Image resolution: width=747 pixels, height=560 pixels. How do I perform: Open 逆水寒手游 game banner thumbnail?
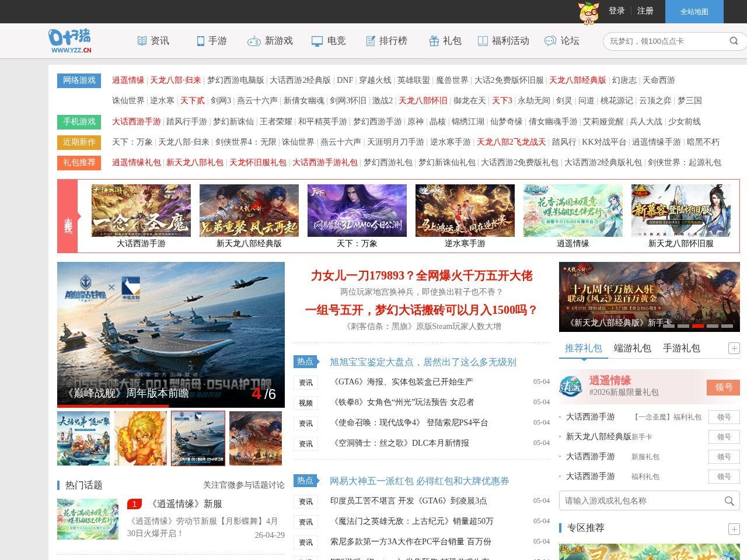(x=465, y=211)
